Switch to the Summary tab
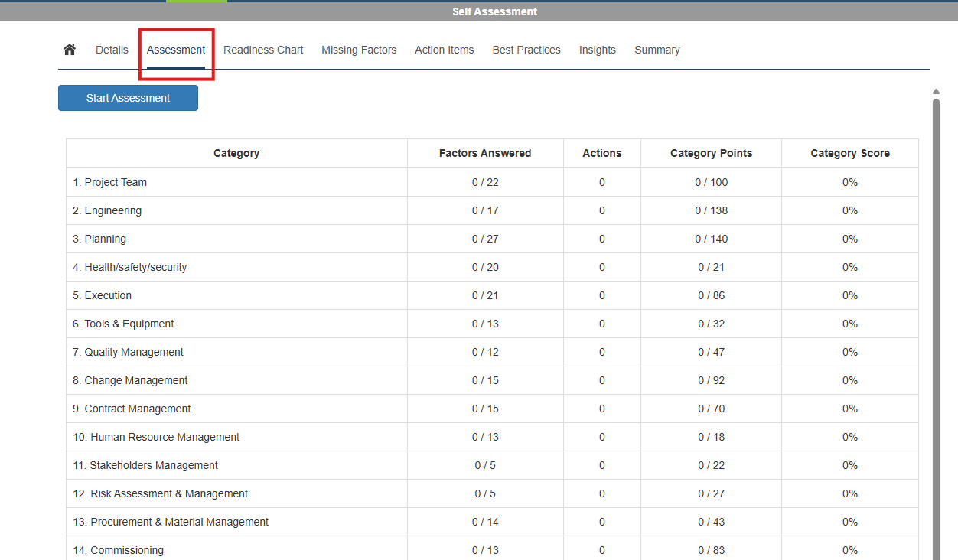The height and width of the screenshot is (560, 958). [x=657, y=50]
